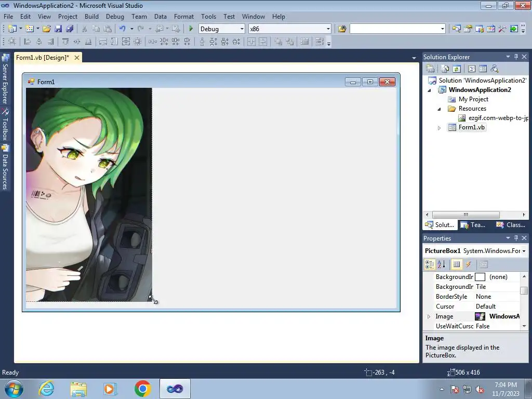The width and height of the screenshot is (532, 399).
Task: Open the Find combo box dropdown
Action: [443, 29]
